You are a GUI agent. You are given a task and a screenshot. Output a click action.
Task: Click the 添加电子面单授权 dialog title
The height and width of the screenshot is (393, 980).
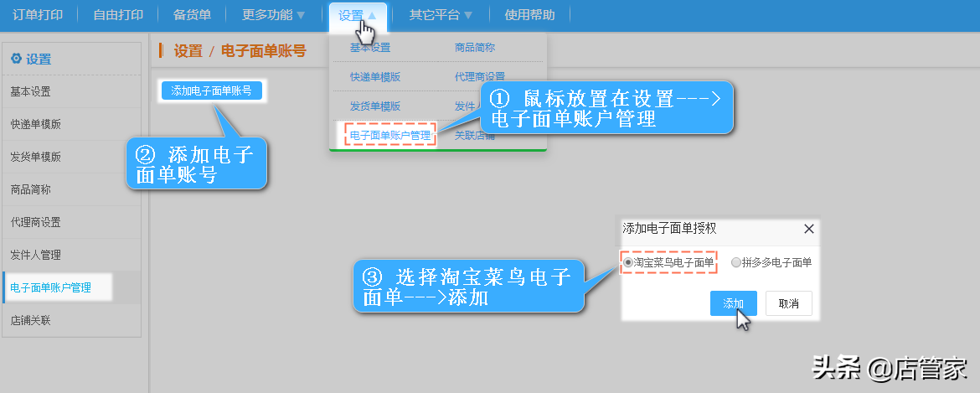[x=669, y=229]
